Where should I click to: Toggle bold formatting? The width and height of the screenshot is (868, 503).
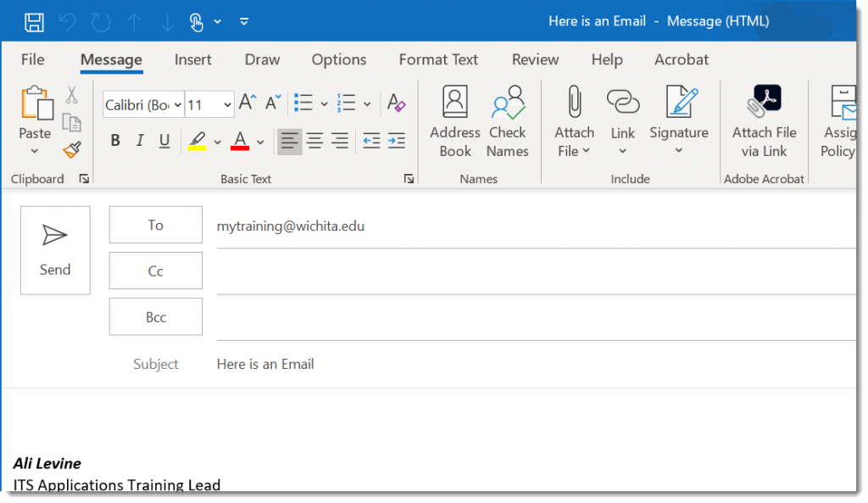click(115, 140)
